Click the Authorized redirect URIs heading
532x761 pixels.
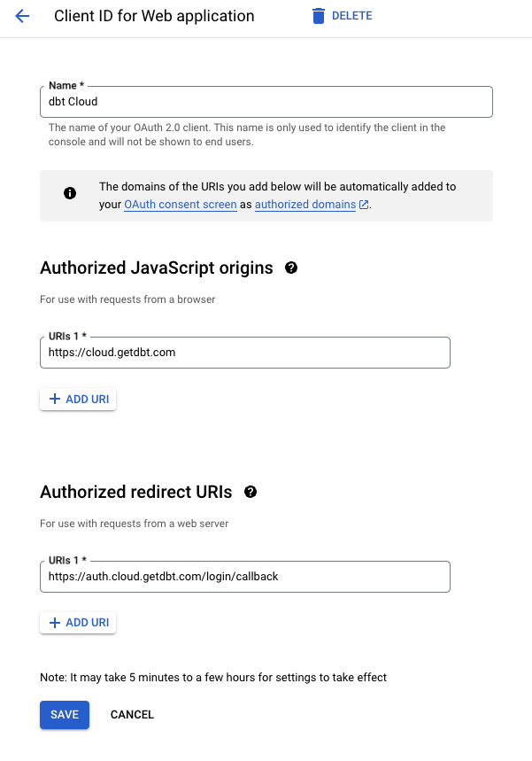(137, 492)
